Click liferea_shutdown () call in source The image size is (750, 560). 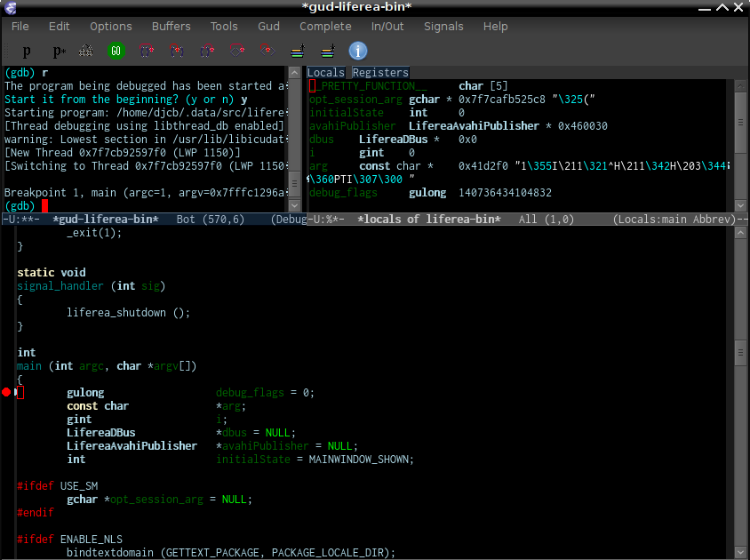coord(128,313)
